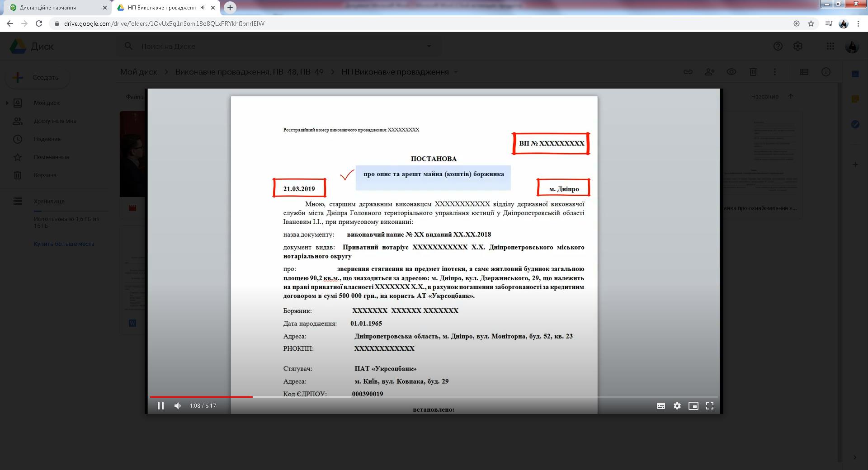Go to Мой диск breadcrumb
Image resolution: width=868 pixels, height=470 pixels.
138,72
